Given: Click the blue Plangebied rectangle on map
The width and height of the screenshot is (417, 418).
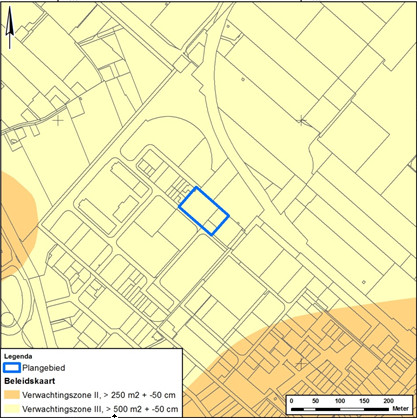Looking at the screenshot, I should pos(204,211).
